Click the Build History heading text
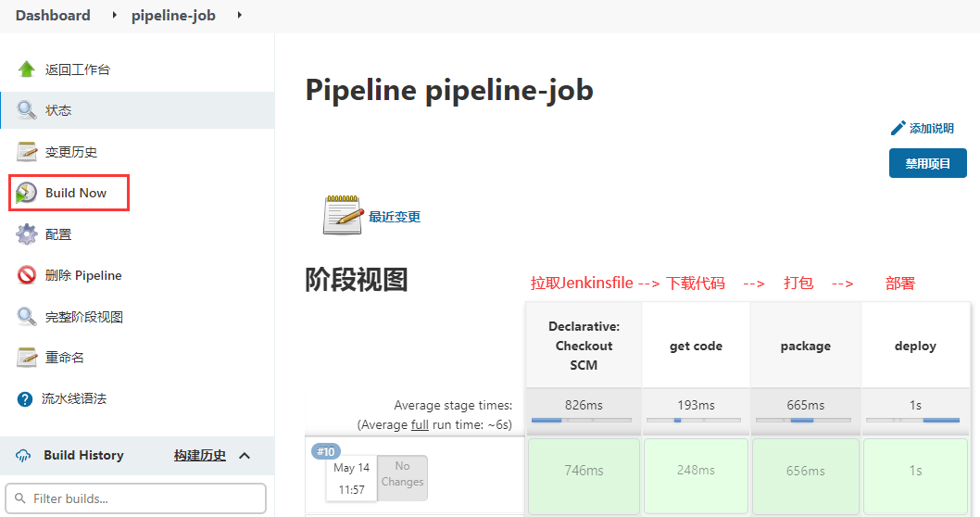The width and height of the screenshot is (980, 517). [83, 456]
